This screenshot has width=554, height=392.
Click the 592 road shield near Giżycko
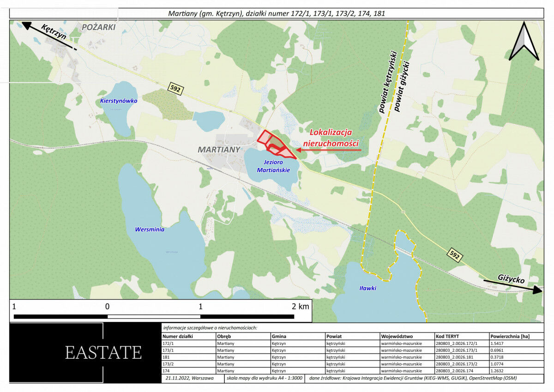454,255
